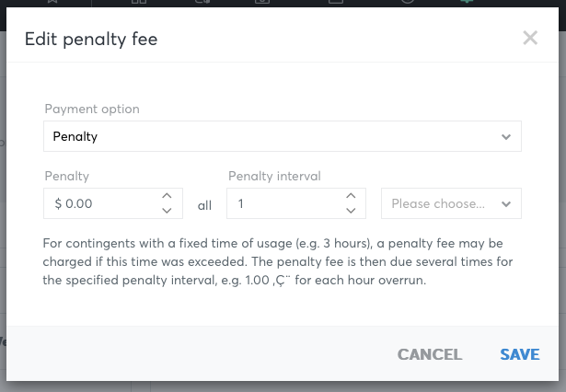Click the Penalty field label

(x=67, y=176)
